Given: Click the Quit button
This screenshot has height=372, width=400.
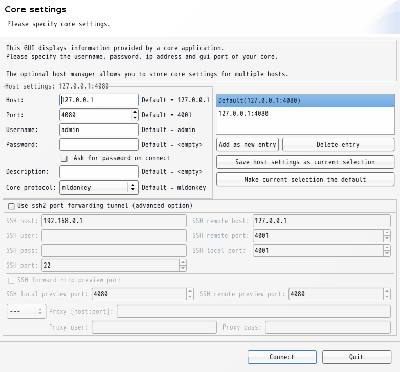Looking at the screenshot, I should coord(356,357).
